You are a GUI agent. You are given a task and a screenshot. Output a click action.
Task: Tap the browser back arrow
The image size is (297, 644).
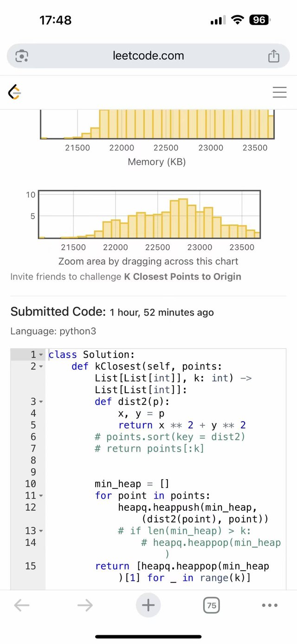point(22,605)
